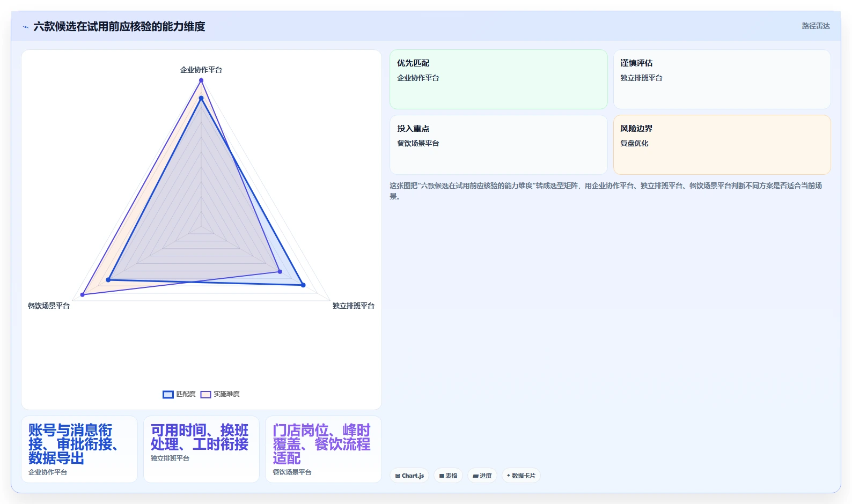Click the blue data point near 独立排班平台
852x504 pixels.
click(303, 285)
